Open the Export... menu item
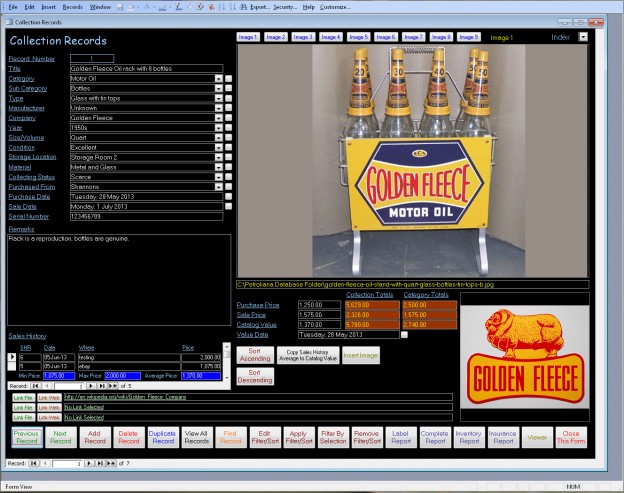624x493 pixels. (260, 7)
